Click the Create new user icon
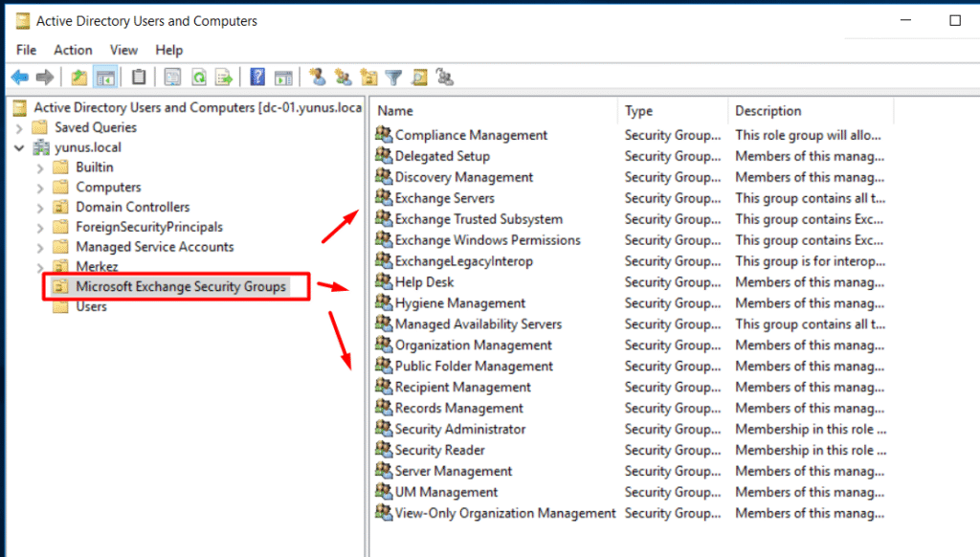This screenshot has width=980, height=557. [x=318, y=78]
